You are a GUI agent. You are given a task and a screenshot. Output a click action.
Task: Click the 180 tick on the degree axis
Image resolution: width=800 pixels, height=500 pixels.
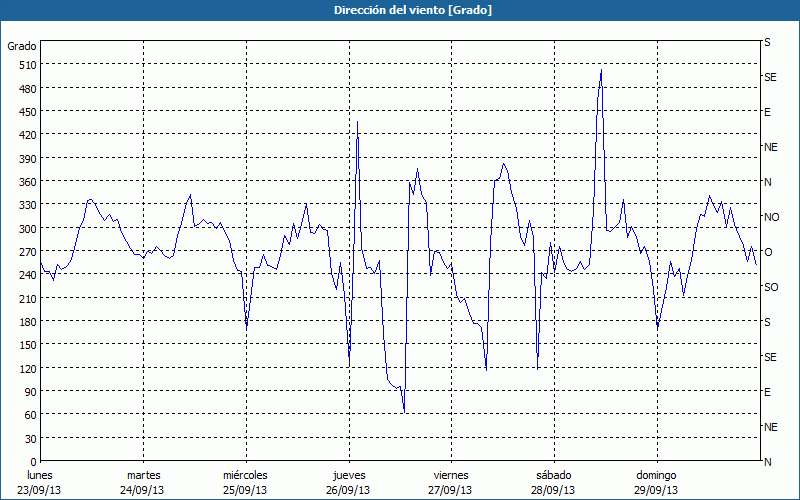click(x=27, y=322)
